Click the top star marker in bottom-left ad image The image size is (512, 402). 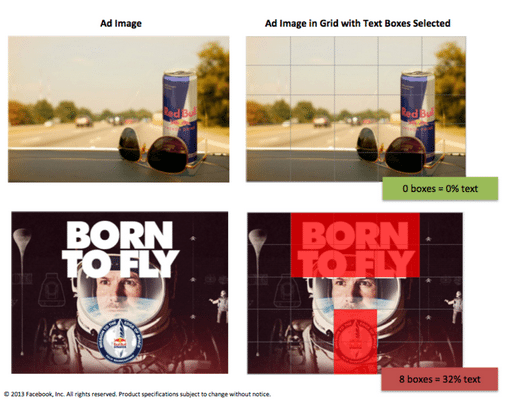pyautogui.click(x=193, y=238)
